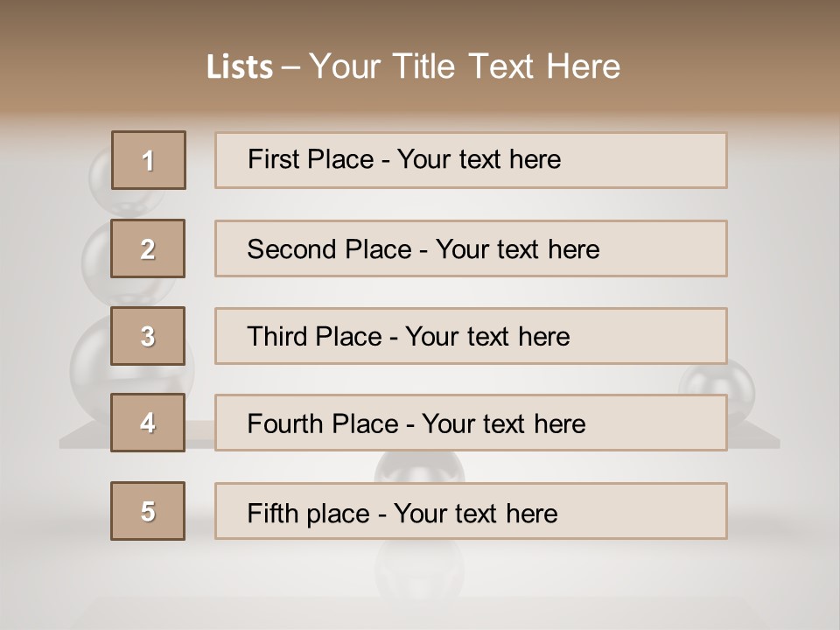Click the number 5 box
Image resolution: width=840 pixels, height=630 pixels.
(x=149, y=511)
